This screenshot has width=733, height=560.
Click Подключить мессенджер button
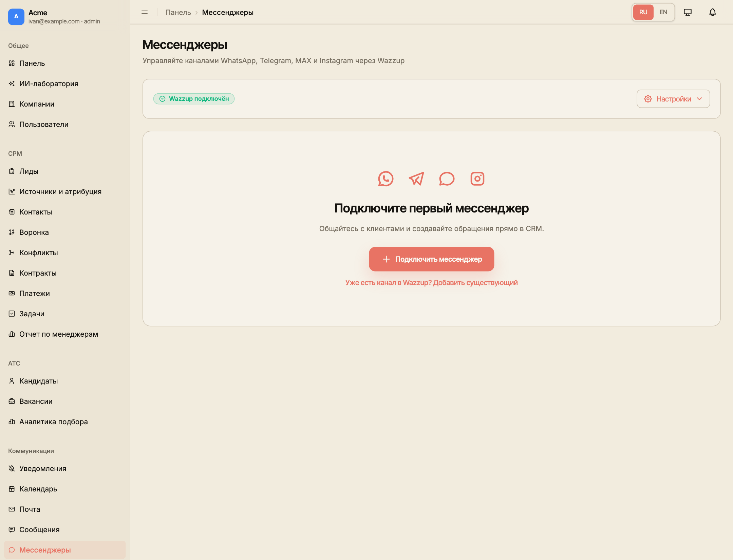tap(432, 259)
